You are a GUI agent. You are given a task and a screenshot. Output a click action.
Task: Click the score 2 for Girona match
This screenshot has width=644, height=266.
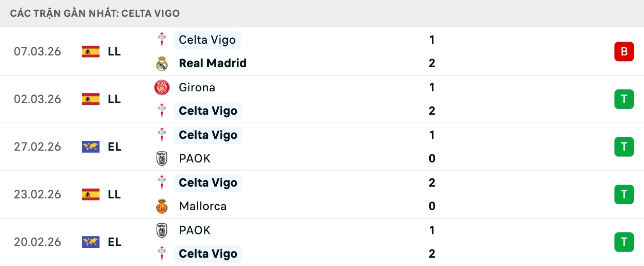click(x=432, y=111)
